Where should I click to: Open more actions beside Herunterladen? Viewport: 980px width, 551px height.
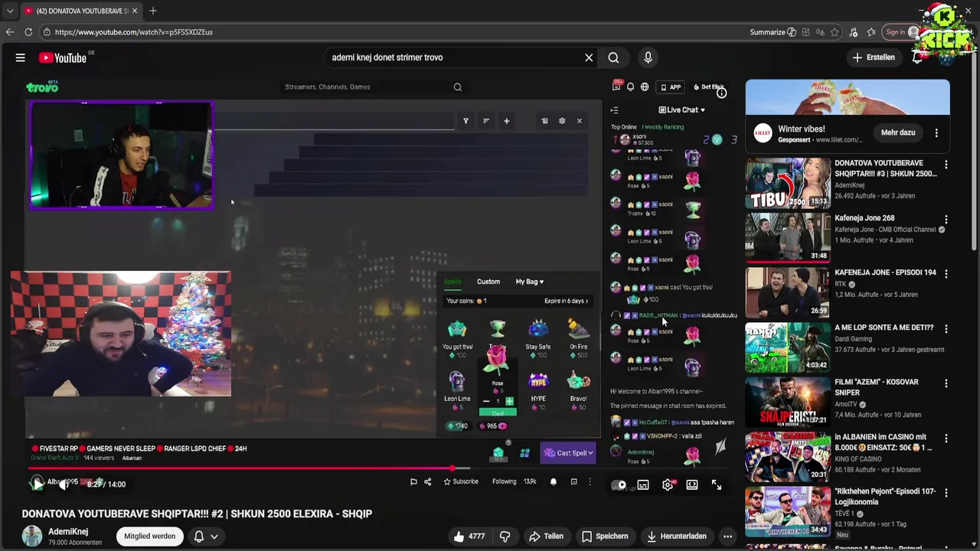point(727,536)
